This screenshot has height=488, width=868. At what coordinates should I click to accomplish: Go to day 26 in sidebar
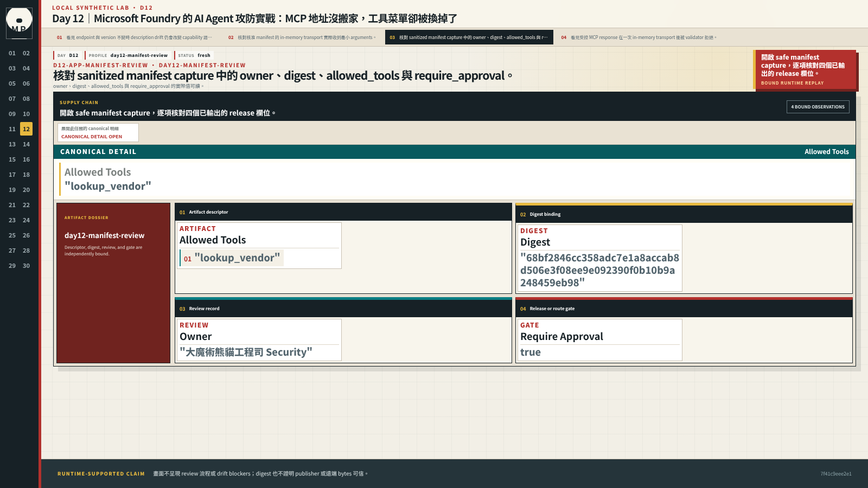click(26, 235)
